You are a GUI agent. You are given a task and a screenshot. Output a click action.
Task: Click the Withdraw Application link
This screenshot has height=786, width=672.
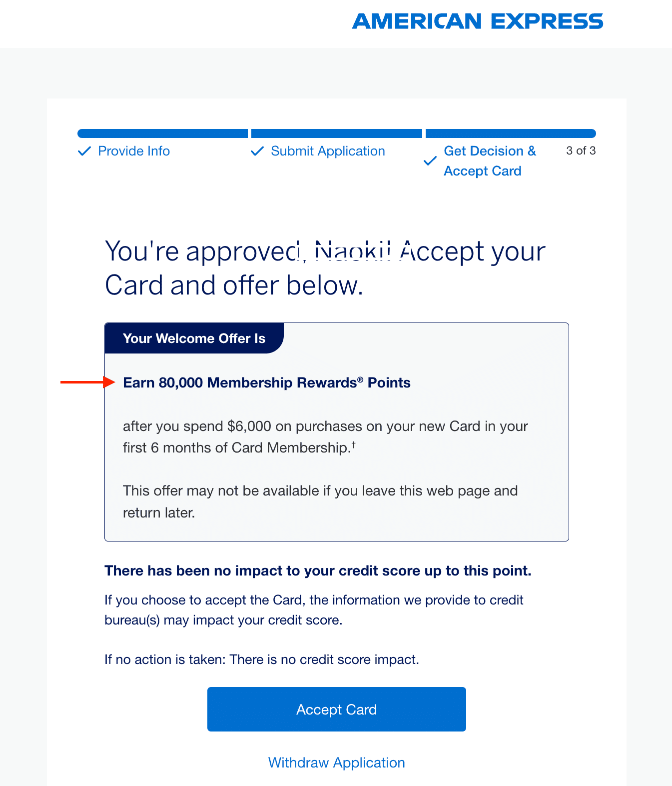coord(336,762)
